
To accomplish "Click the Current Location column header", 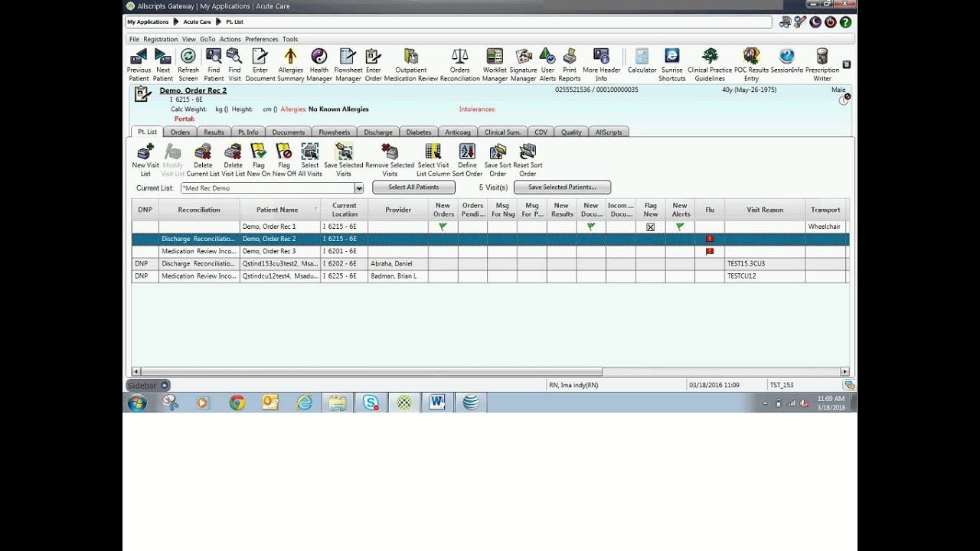I will coord(345,210).
